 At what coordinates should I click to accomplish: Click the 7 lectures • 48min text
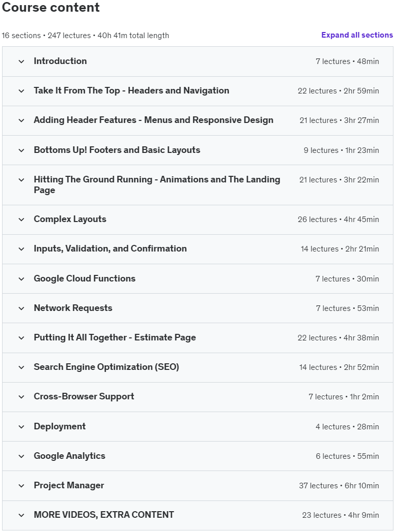click(x=348, y=61)
